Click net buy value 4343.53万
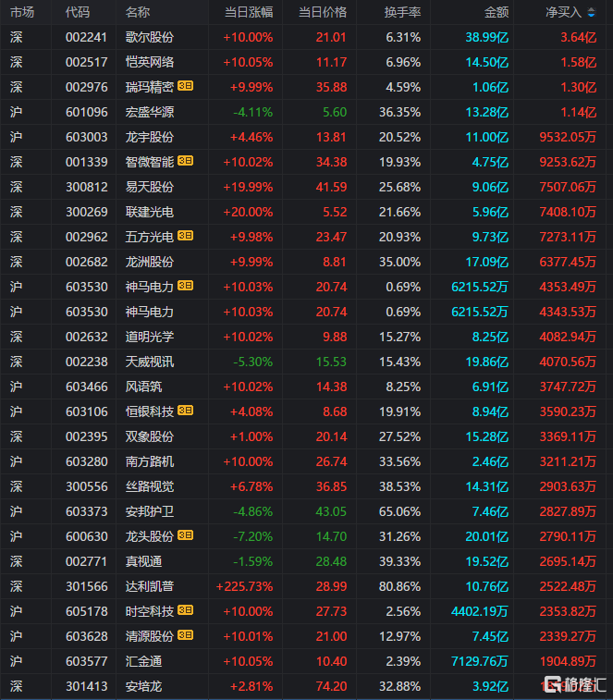Image resolution: width=613 pixels, height=700 pixels. [x=568, y=312]
